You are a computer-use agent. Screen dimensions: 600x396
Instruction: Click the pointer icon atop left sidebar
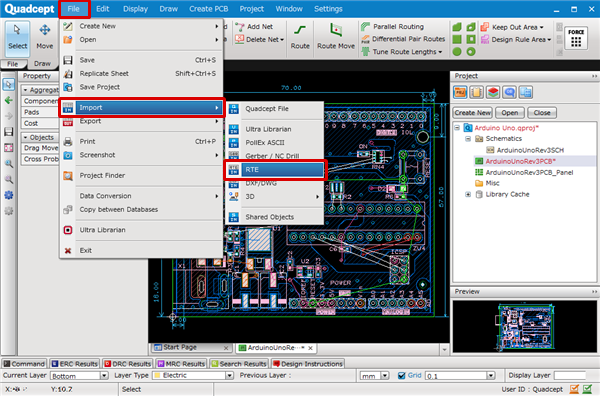(8, 84)
